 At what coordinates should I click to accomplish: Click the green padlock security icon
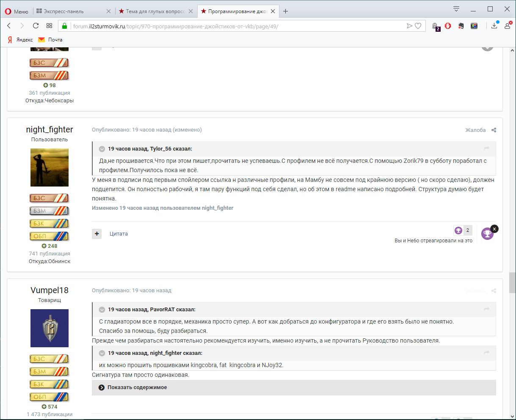coord(65,26)
